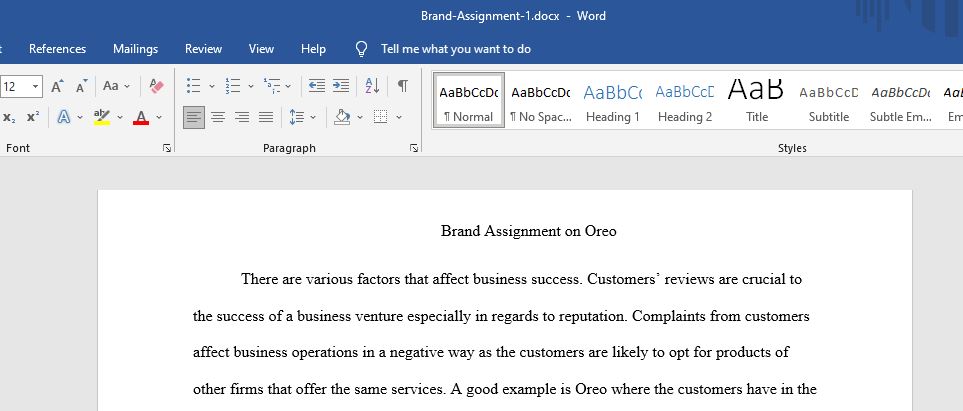Viewport: 963px width, 411px height.
Task: Align text left
Action: pyautogui.click(x=193, y=117)
